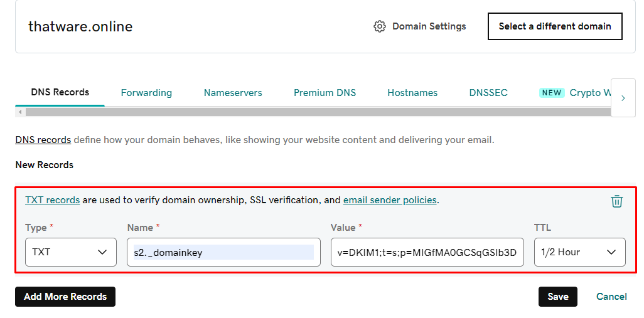Click the Type field label
644x318 pixels.
[x=36, y=227]
